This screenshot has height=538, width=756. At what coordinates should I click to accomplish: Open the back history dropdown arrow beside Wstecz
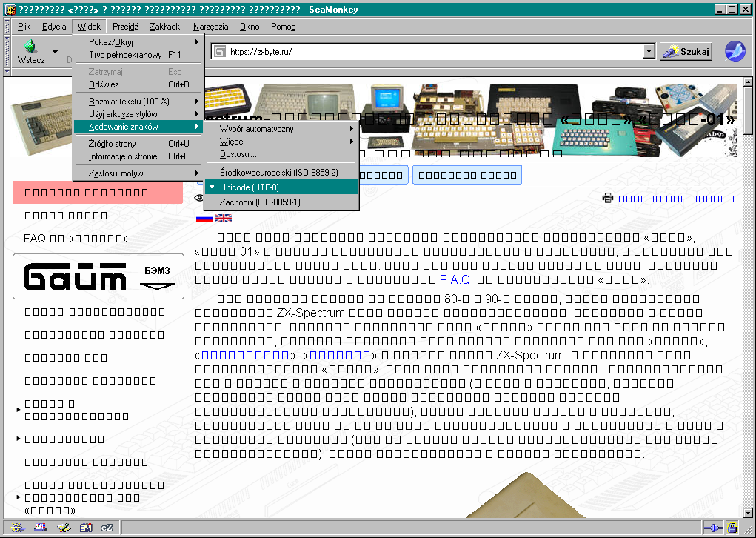click(x=55, y=52)
